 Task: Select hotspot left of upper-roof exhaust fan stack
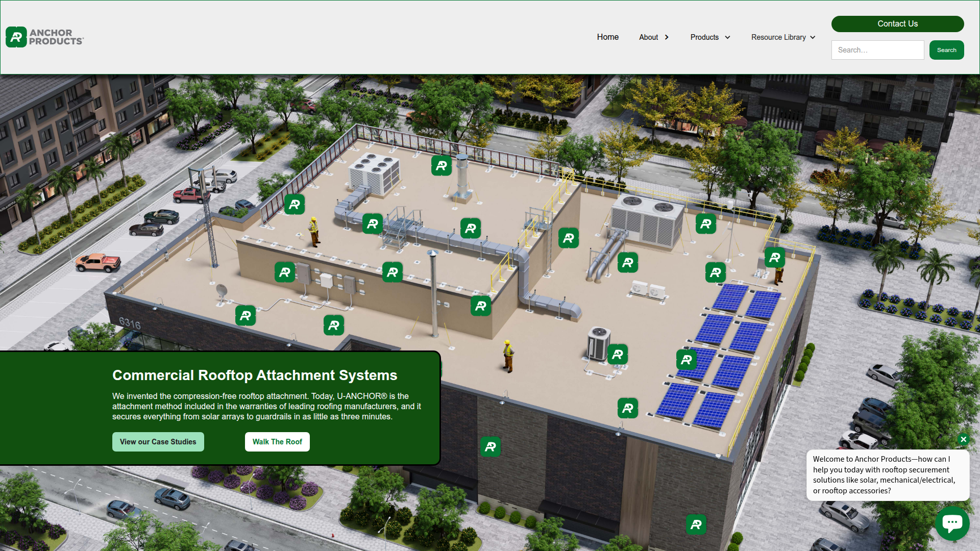tap(442, 166)
